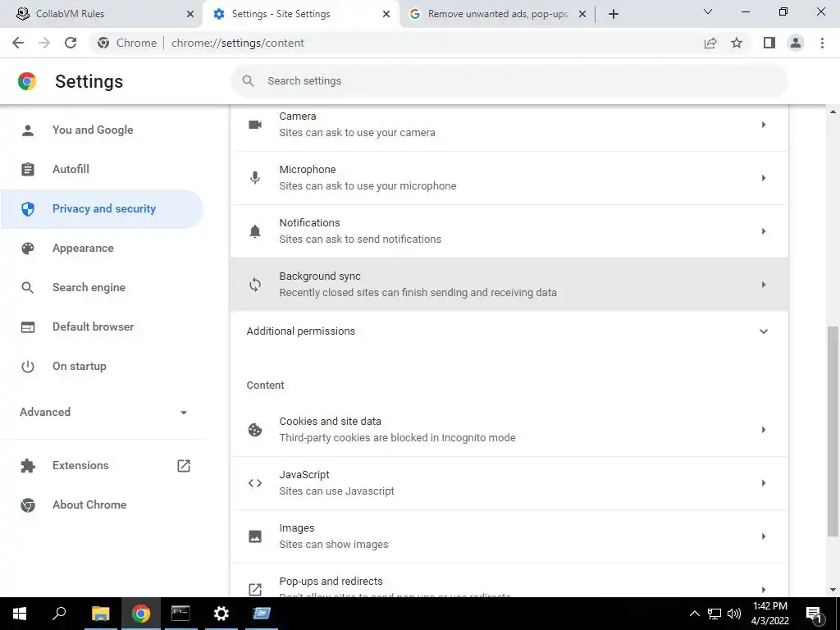Reload the settings page
This screenshot has width=840, height=630.
tap(71, 43)
